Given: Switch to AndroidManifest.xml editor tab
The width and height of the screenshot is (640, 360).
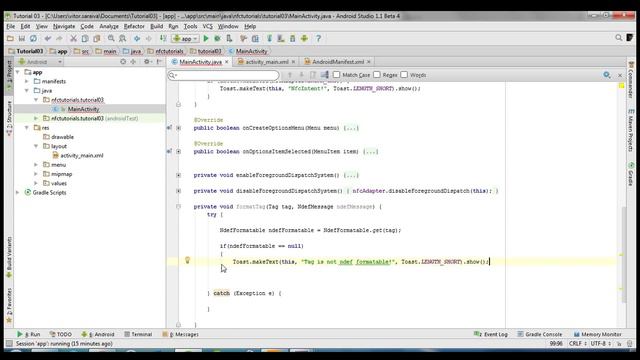Looking at the screenshot, I should click(x=338, y=62).
